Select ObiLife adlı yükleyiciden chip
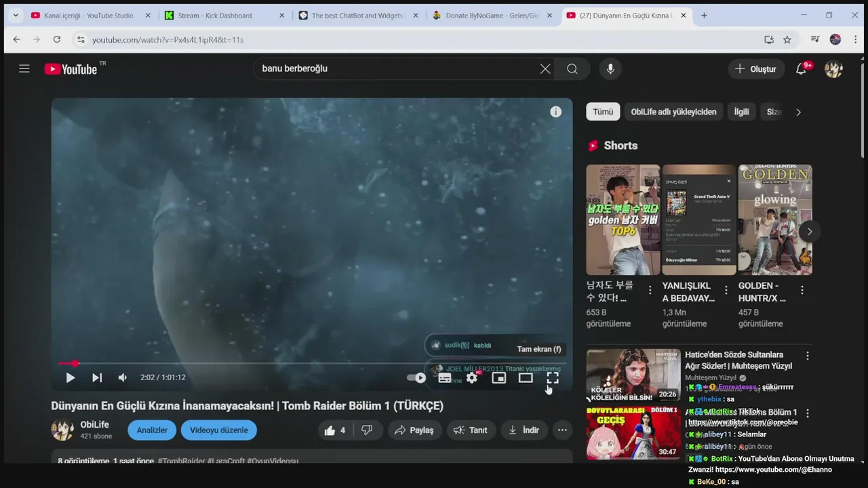This screenshot has width=868, height=488. pos(673,112)
